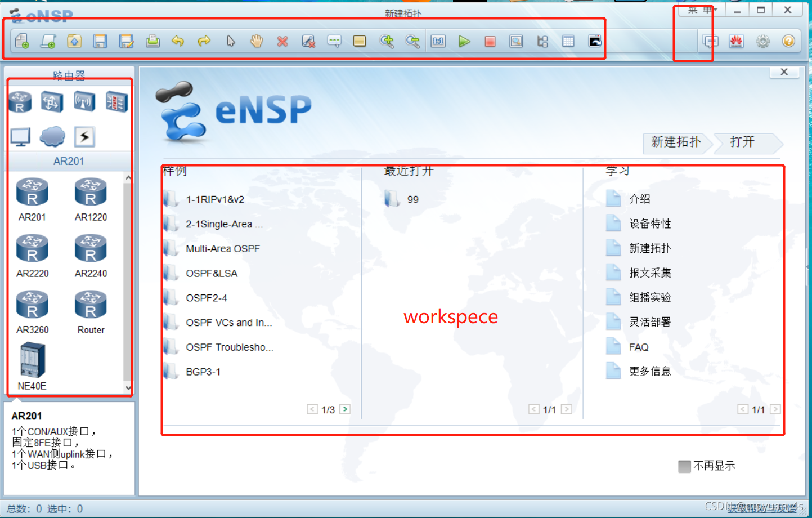Select the Switch device category icon
The image size is (812, 518).
(52, 102)
